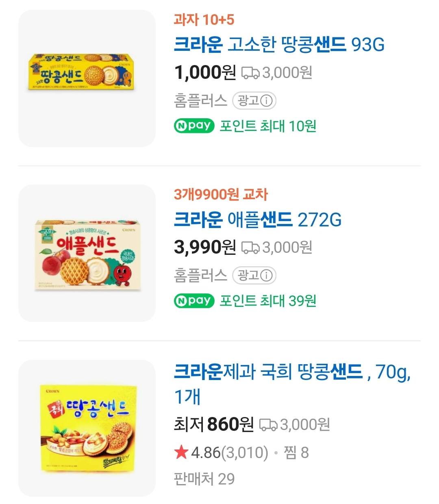Screen dimensions: 439x504
Task: Click the red star rating icon
Action: pos(181,452)
